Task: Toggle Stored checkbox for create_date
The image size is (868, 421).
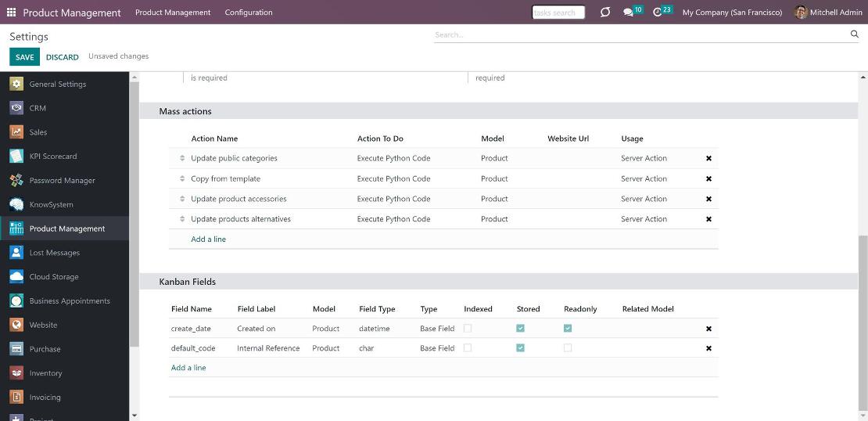Action: click(x=520, y=329)
